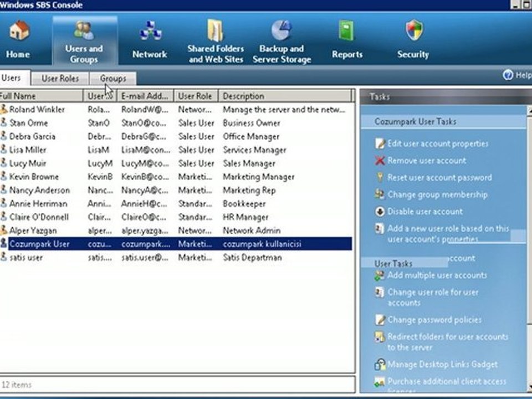Click Remove user account link
Image resolution: width=532 pixels, height=399 pixels.
(x=427, y=161)
